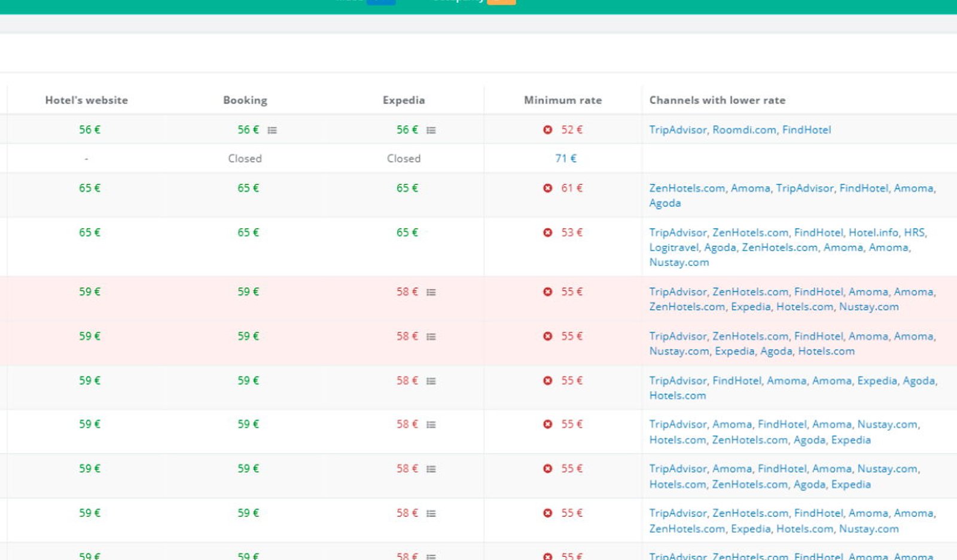Open ZenHotels.com link in the 61 € row
The height and width of the screenshot is (560, 957).
687,188
